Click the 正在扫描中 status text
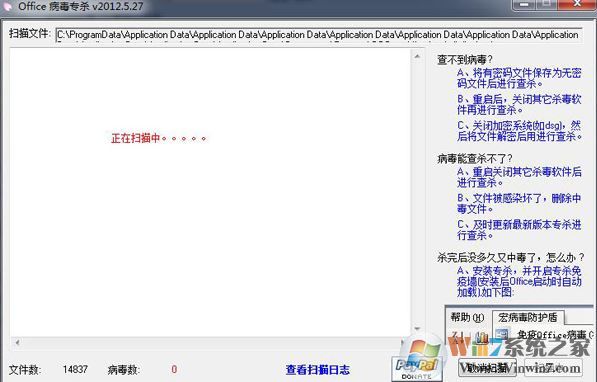 pyautogui.click(x=159, y=138)
